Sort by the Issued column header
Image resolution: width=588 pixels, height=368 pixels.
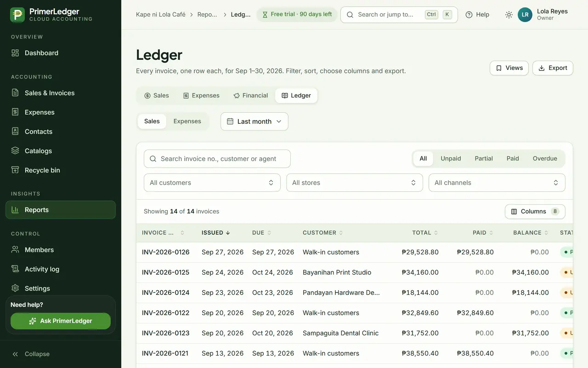(x=216, y=233)
